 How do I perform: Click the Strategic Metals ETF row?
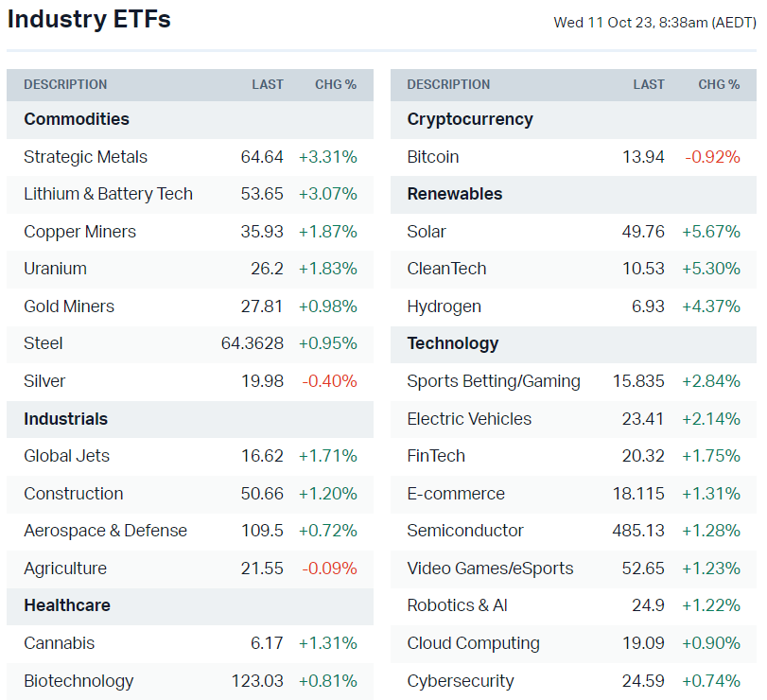coord(86,157)
